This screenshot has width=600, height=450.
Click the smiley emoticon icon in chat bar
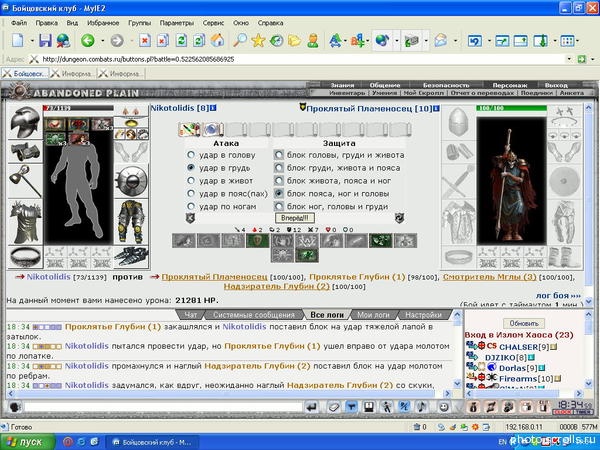[x=443, y=407]
